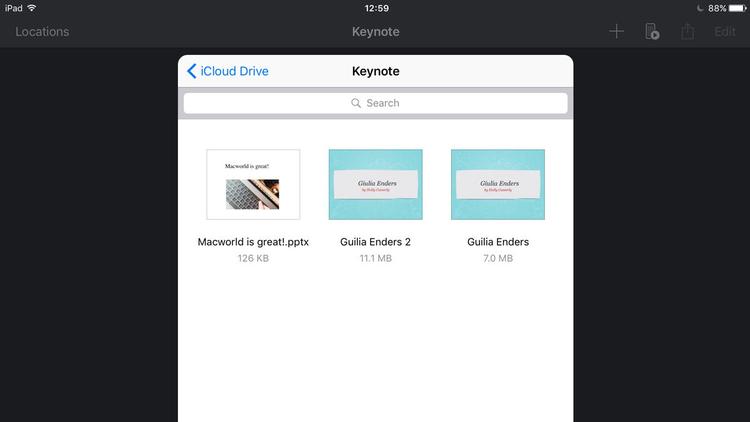750x422 pixels.
Task: Tap the Keynote title in the top bar
Action: [375, 32]
